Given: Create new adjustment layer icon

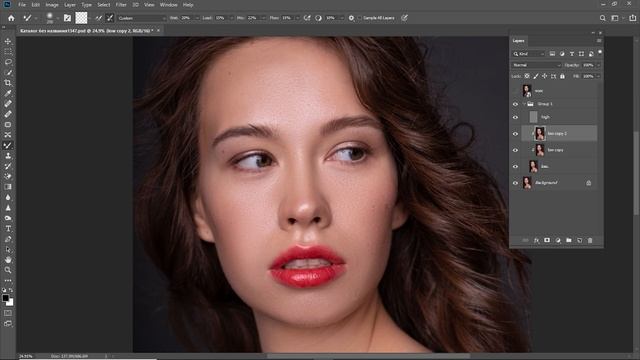Looking at the screenshot, I should click(558, 240).
